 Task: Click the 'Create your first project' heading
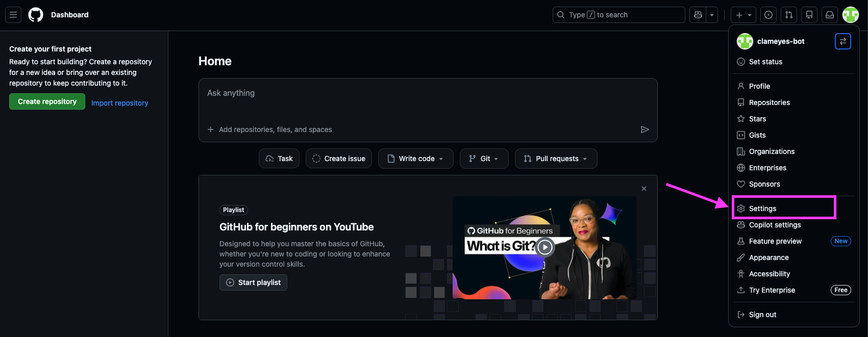click(x=51, y=49)
